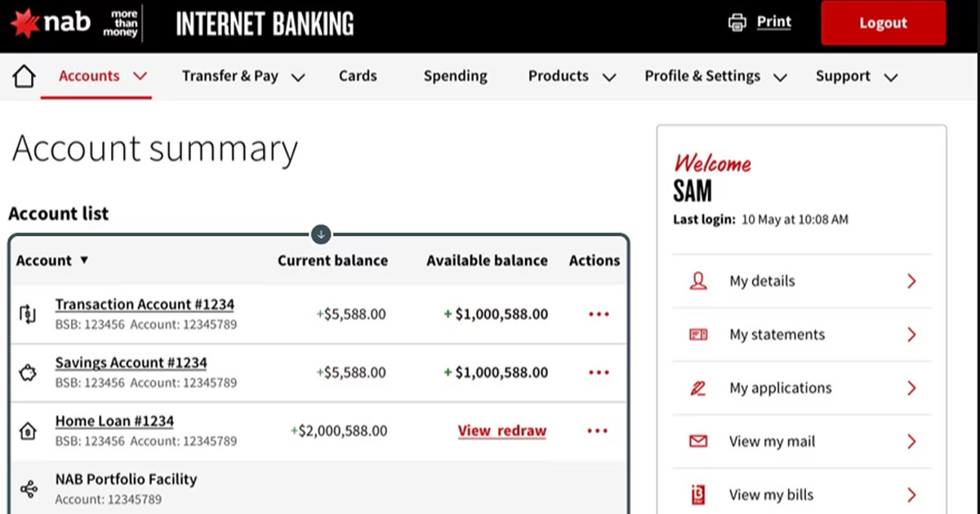The height and width of the screenshot is (514, 980).
Task: Open the Transfer & Pay dropdown
Action: tap(299, 76)
